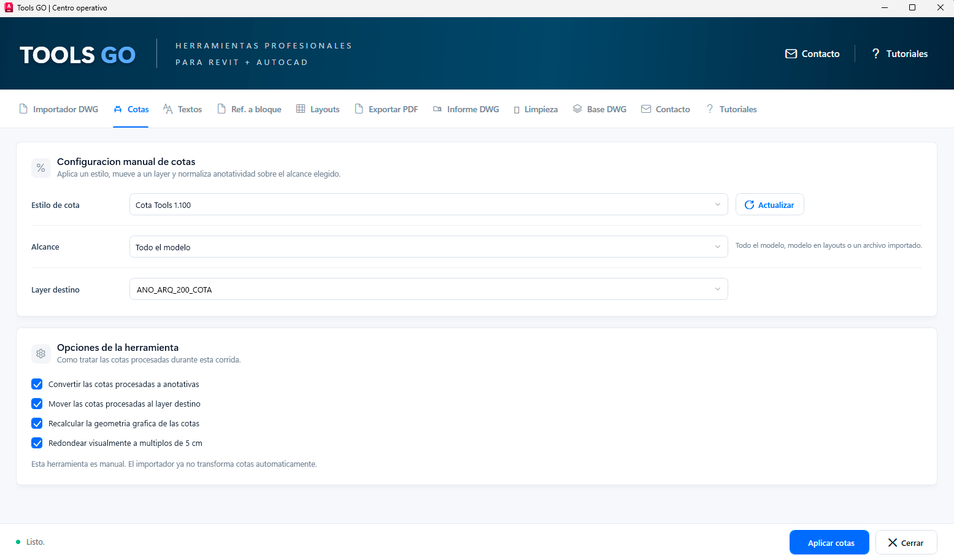This screenshot has height=560, width=954.
Task: Click the X icon on the Cerrar button
Action: [x=893, y=543]
